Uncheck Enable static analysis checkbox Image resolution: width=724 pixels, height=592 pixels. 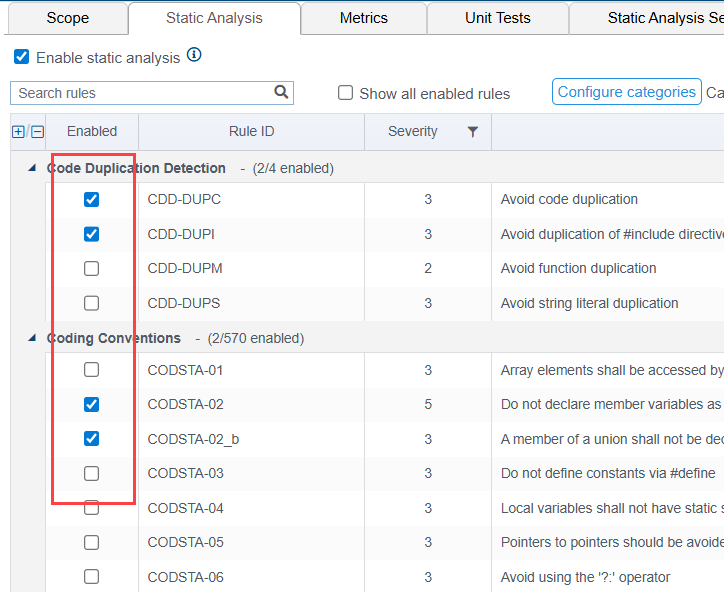(x=21, y=57)
